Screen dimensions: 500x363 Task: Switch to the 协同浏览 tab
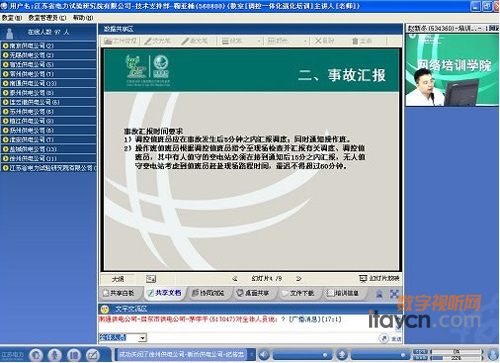208,293
